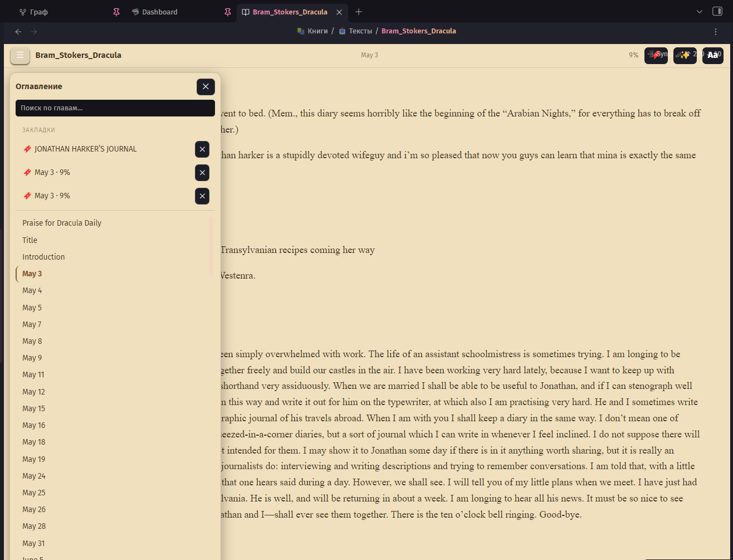Select the May 5 chapter
Viewport: 733px width, 560px height.
pos(32,308)
